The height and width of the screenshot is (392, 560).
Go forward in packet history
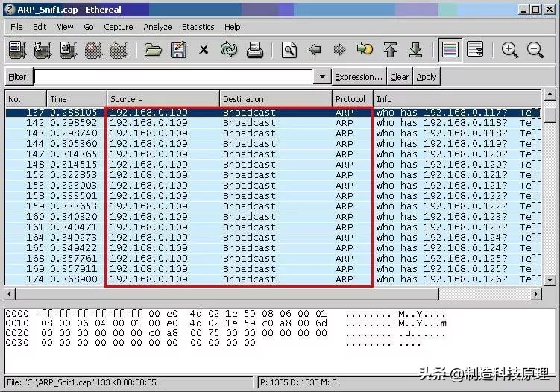[339, 50]
